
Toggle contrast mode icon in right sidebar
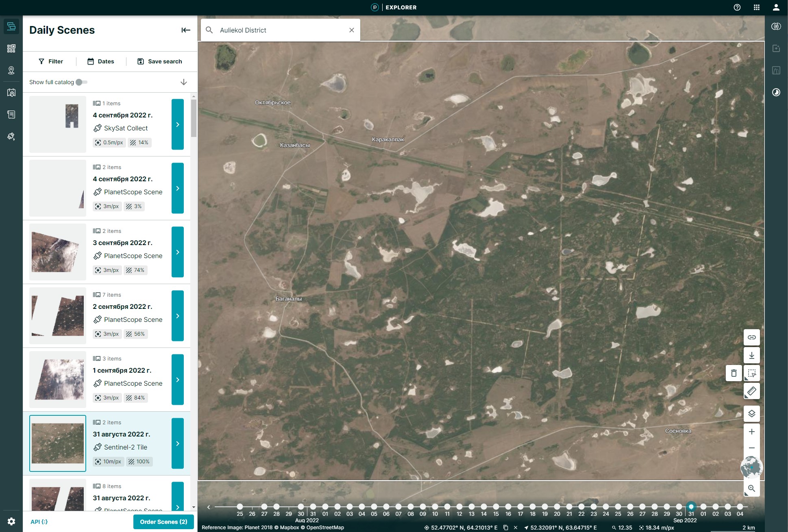pos(776,92)
